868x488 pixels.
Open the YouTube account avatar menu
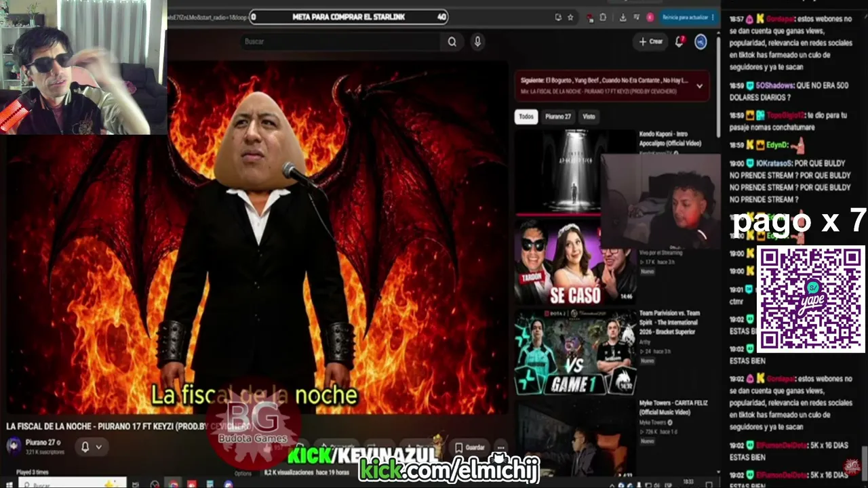point(701,42)
